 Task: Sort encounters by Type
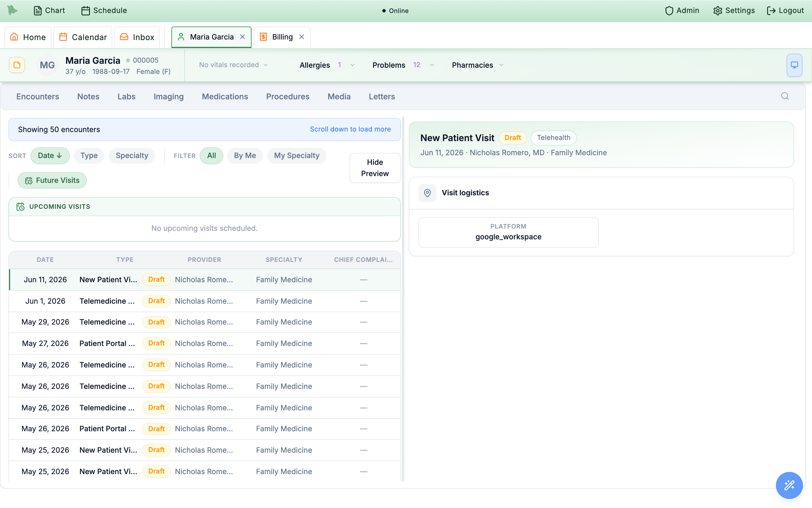point(89,156)
